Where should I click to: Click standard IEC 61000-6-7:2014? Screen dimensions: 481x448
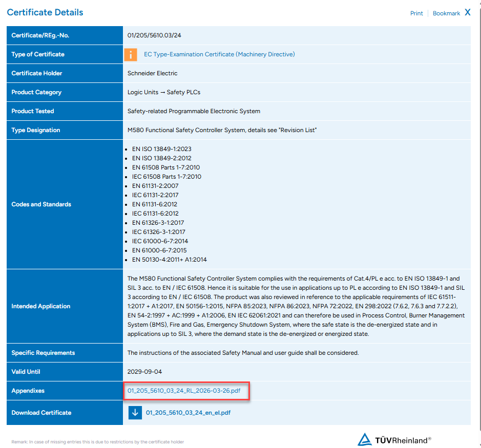(160, 241)
